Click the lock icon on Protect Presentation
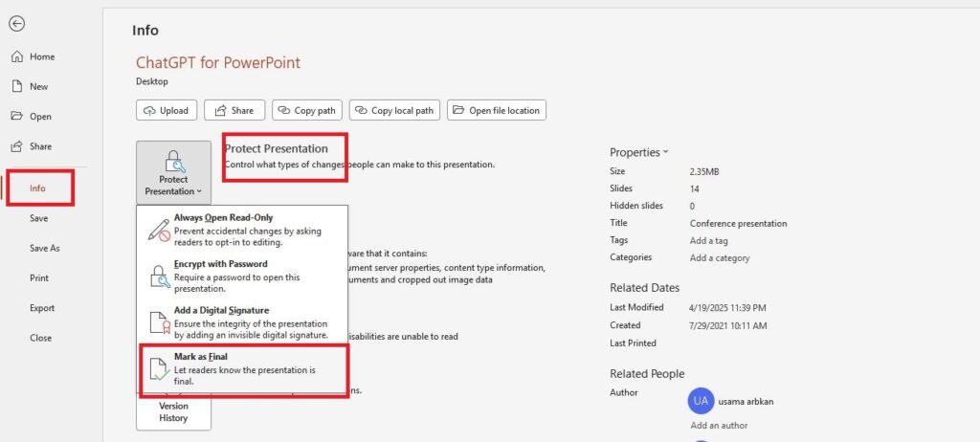Image resolution: width=980 pixels, height=442 pixels. coord(173,162)
